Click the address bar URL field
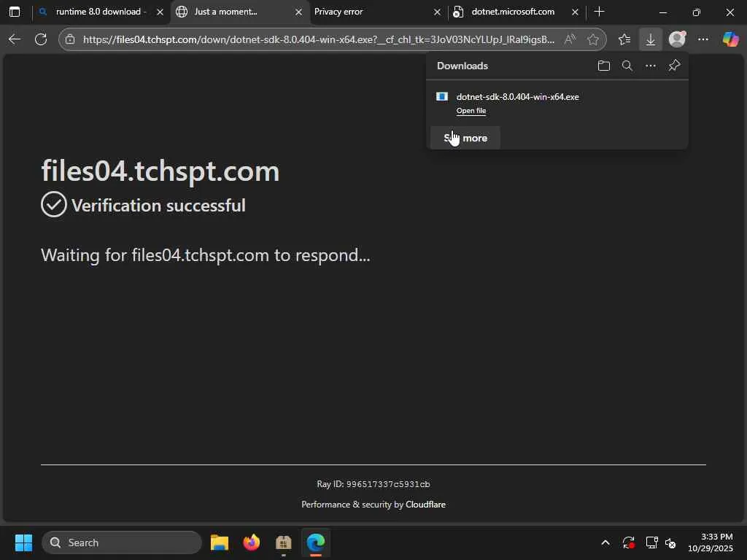 319,39
